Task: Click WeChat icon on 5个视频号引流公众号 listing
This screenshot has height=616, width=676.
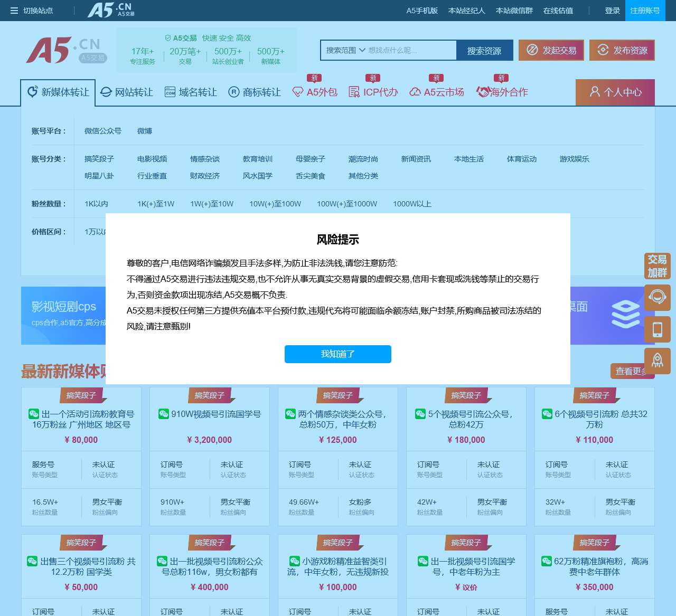Action: pos(420,414)
